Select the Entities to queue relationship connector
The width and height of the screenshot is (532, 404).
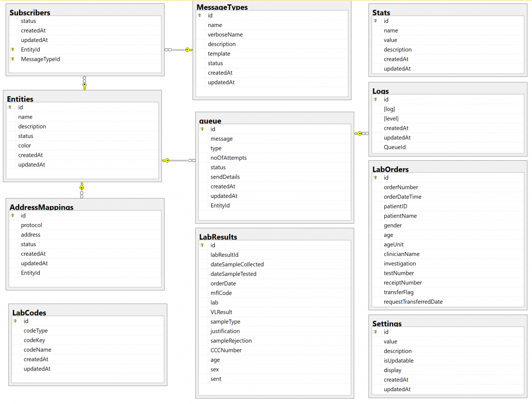[x=178, y=160]
